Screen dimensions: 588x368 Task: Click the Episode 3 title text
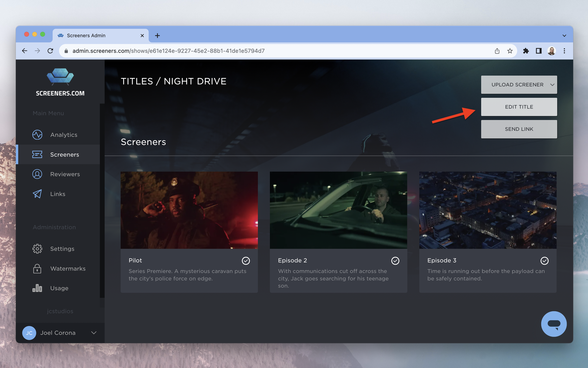point(442,260)
